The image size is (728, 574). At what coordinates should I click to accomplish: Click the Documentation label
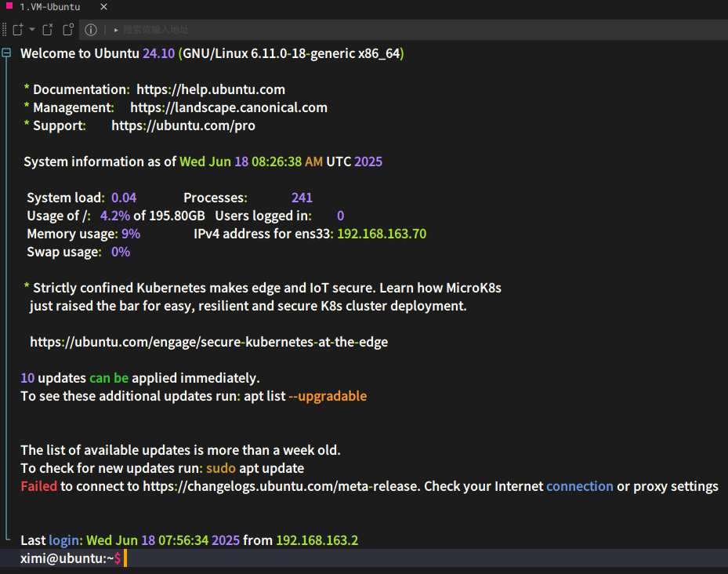[81, 89]
